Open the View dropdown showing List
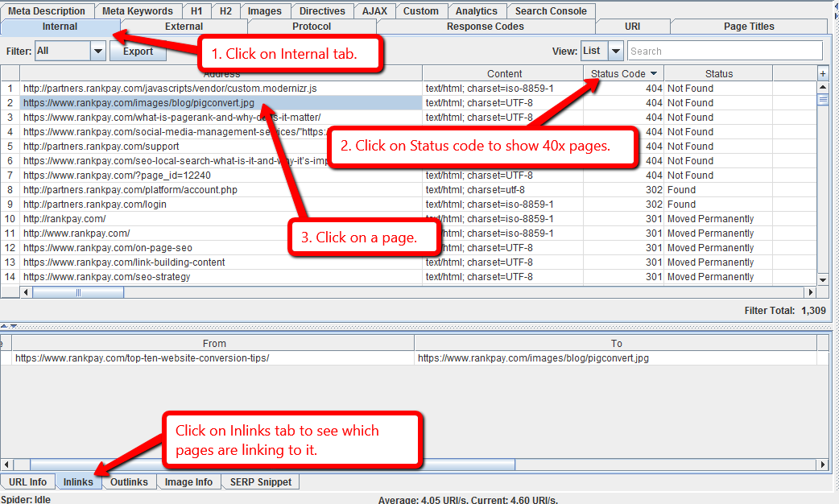 (602, 51)
